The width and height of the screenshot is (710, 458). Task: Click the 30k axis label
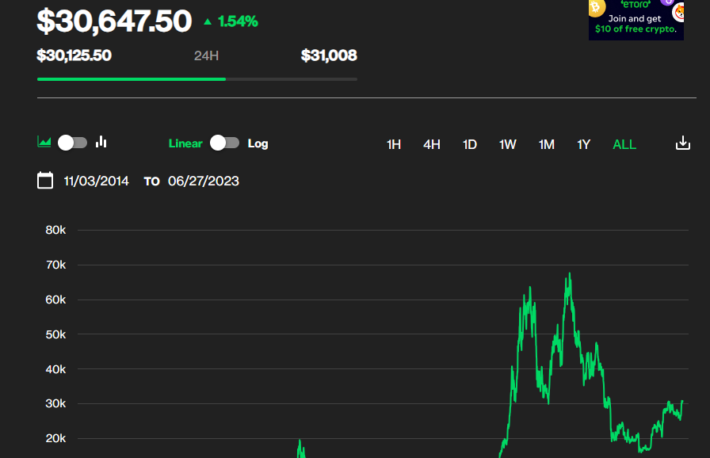(56, 404)
